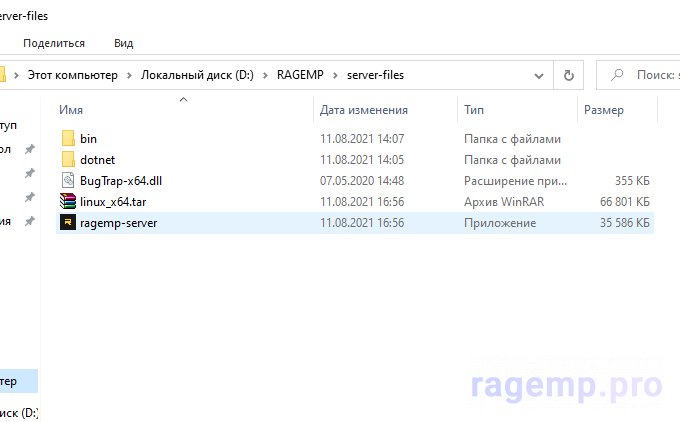
Task: Open the Поделиться ribbon tab
Action: 54,43
